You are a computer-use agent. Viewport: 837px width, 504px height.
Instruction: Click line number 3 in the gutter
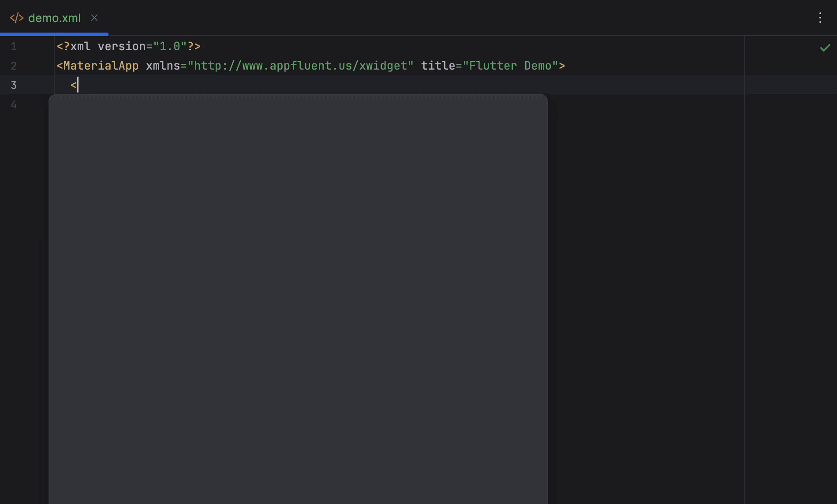14,85
